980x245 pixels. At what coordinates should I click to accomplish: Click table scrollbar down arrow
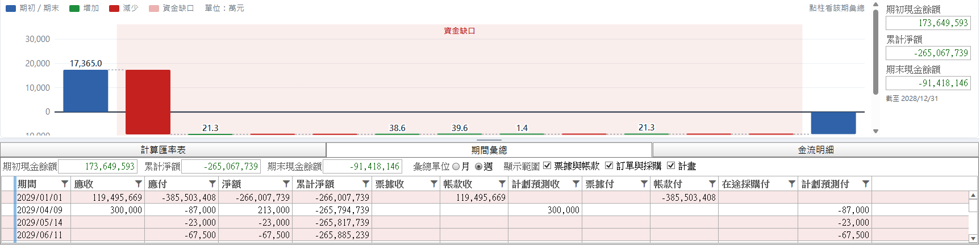tap(973, 239)
